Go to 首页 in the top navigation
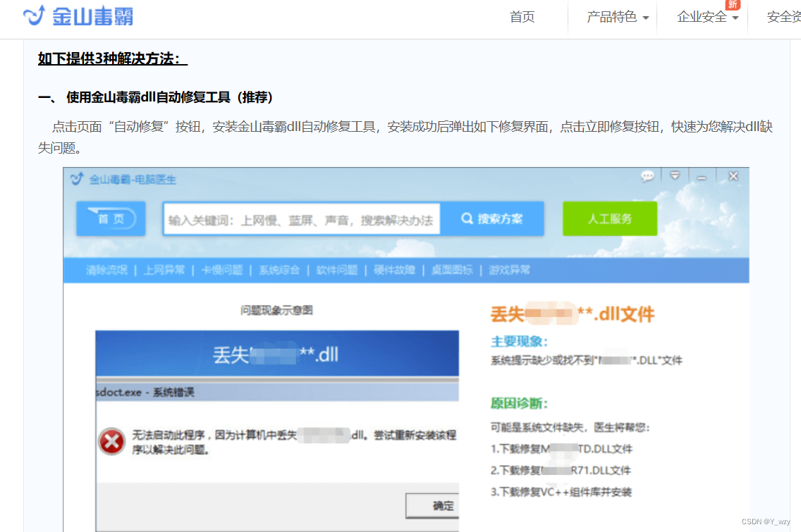Viewport: 801px width, 532px height. [522, 17]
